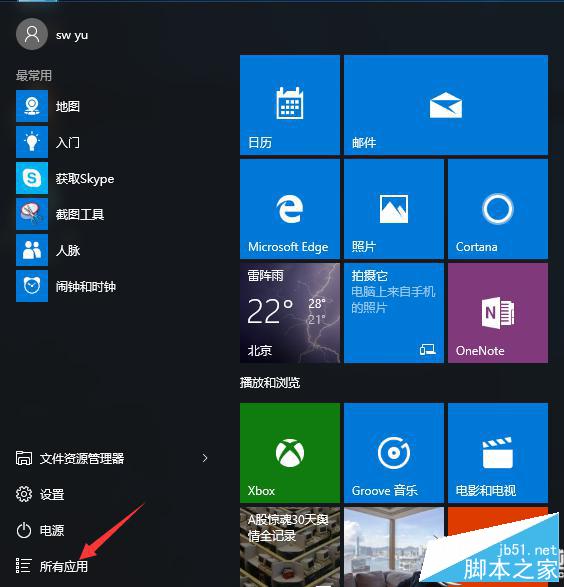Launch the Xbox tile
564x587 pixels.
pyautogui.click(x=290, y=453)
